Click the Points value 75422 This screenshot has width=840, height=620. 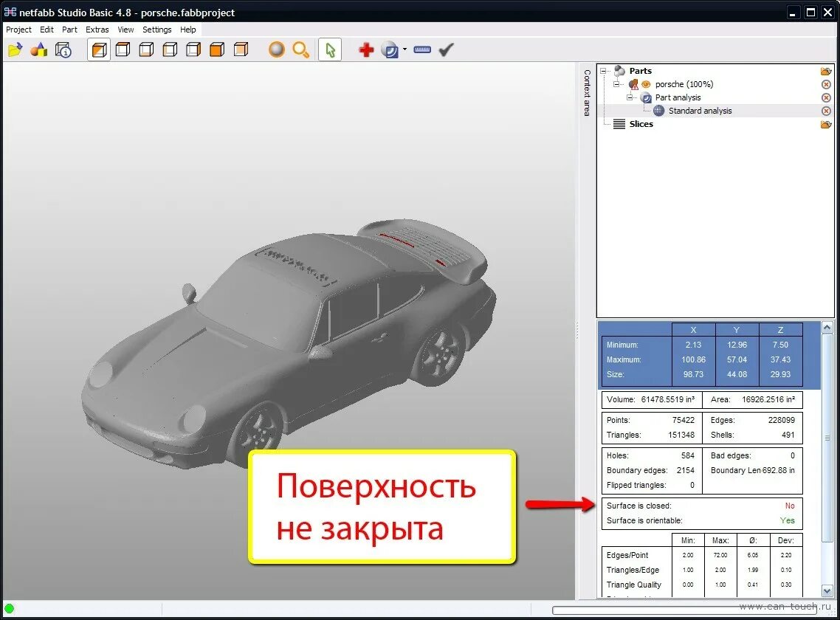coord(683,420)
